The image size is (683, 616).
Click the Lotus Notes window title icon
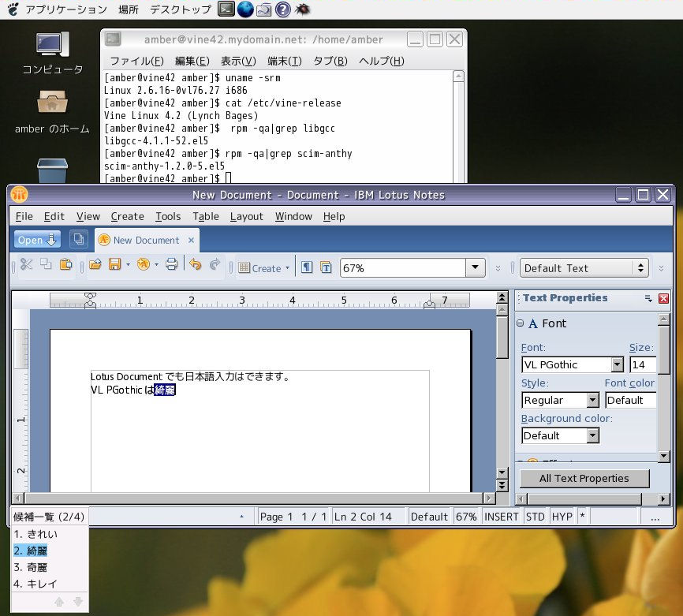(19, 194)
